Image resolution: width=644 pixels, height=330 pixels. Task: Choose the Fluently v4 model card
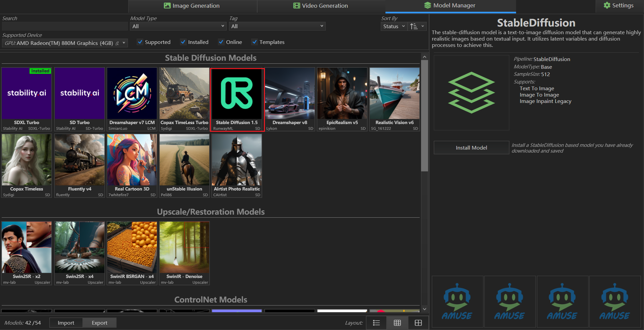[80, 166]
